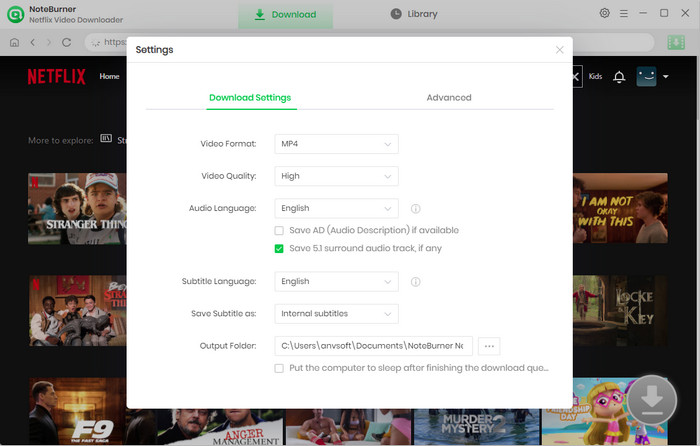Open the Video Format dropdown
The width and height of the screenshot is (700, 446).
pyautogui.click(x=337, y=144)
